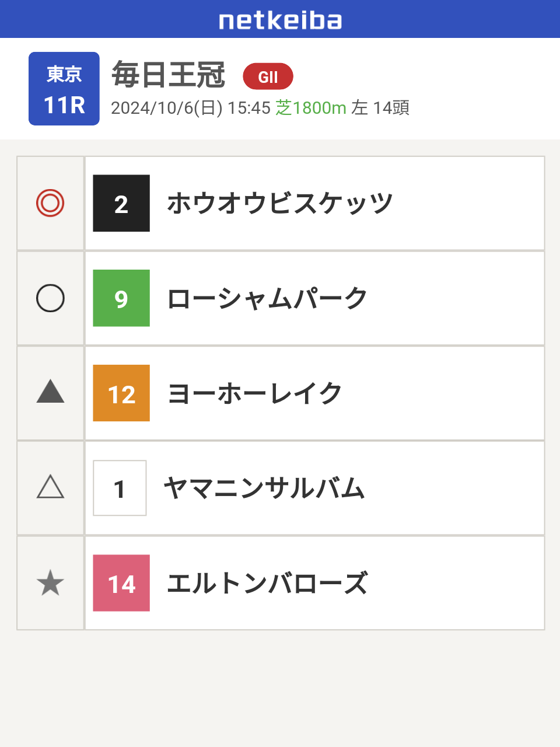560x747 pixels.
Task: Open horse ローシャムパーク
Action: (x=267, y=298)
